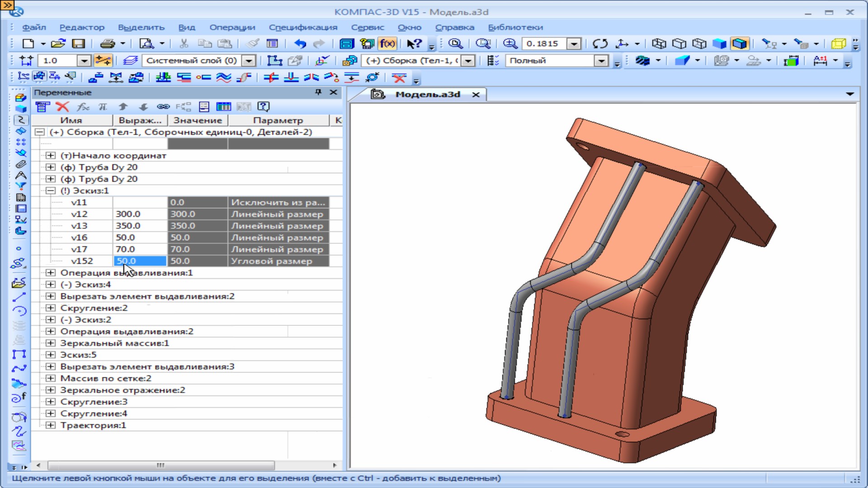
Task: Click the Variables f(x) toolbar button
Action: pos(387,44)
